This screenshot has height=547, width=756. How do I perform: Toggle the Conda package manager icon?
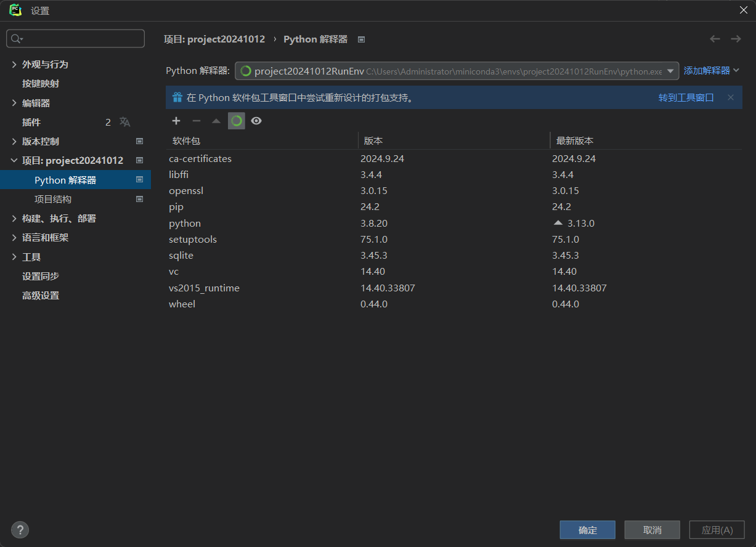pos(237,121)
